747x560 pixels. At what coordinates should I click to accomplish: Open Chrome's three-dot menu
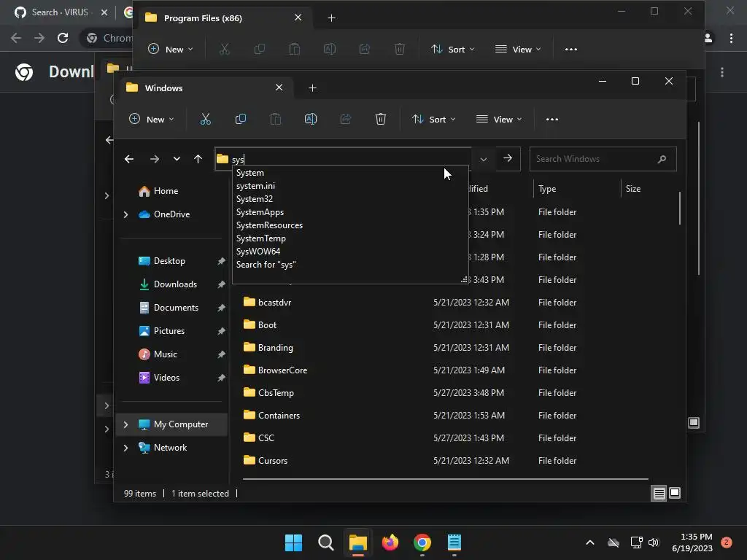[x=731, y=38]
